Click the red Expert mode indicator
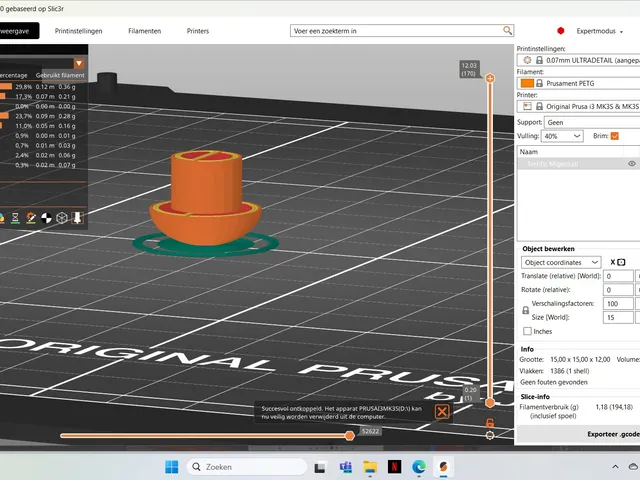Image resolution: width=640 pixels, height=480 pixels. pyautogui.click(x=560, y=31)
